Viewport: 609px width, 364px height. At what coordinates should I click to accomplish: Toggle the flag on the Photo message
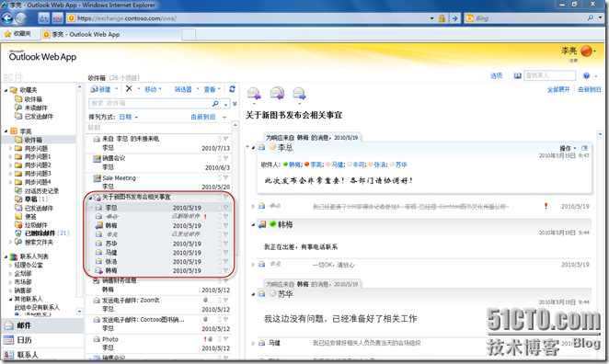pyautogui.click(x=225, y=339)
